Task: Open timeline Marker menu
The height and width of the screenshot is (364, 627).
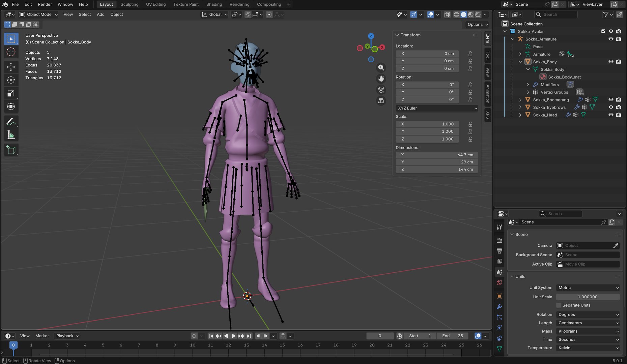Action: click(x=42, y=336)
